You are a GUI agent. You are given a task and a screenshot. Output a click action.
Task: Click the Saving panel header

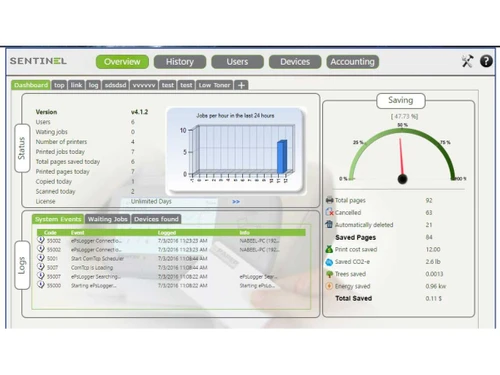click(x=401, y=100)
